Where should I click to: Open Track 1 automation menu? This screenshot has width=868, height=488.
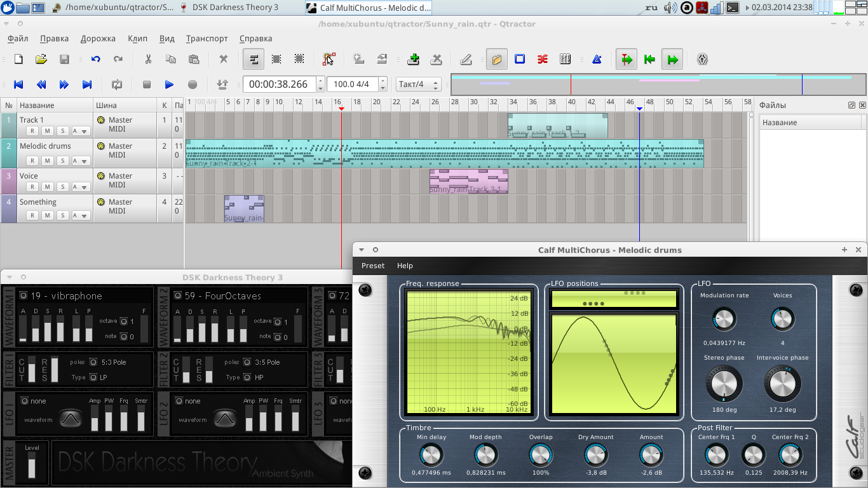(x=80, y=131)
